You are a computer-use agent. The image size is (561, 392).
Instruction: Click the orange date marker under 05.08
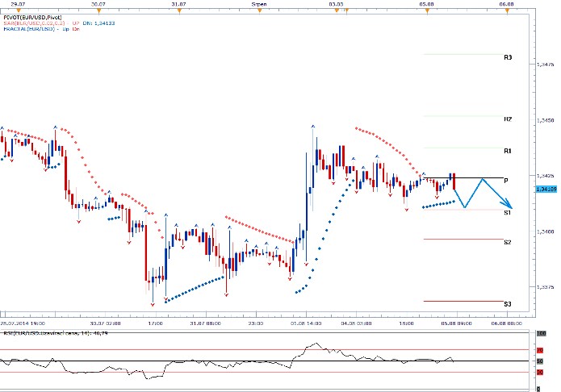pos(427,10)
